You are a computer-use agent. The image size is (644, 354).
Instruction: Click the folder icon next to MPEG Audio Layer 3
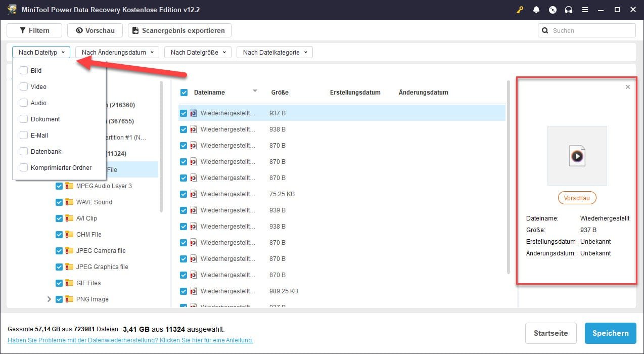69,186
